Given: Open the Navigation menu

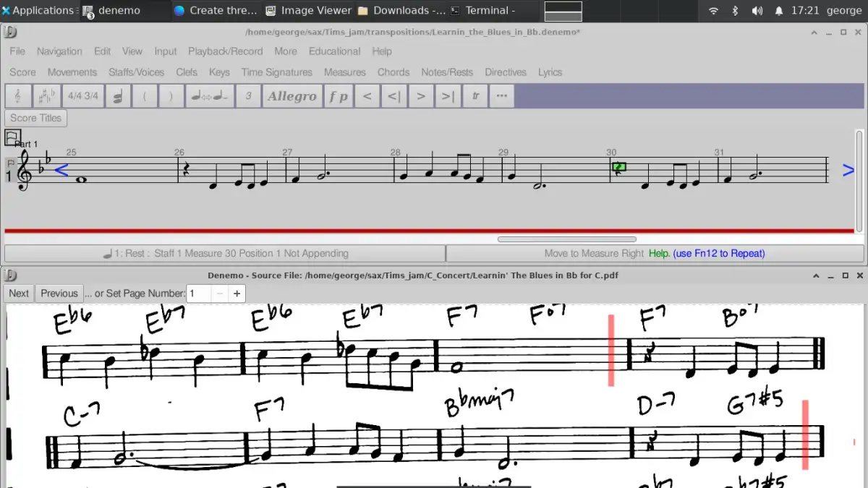Looking at the screenshot, I should (x=59, y=51).
